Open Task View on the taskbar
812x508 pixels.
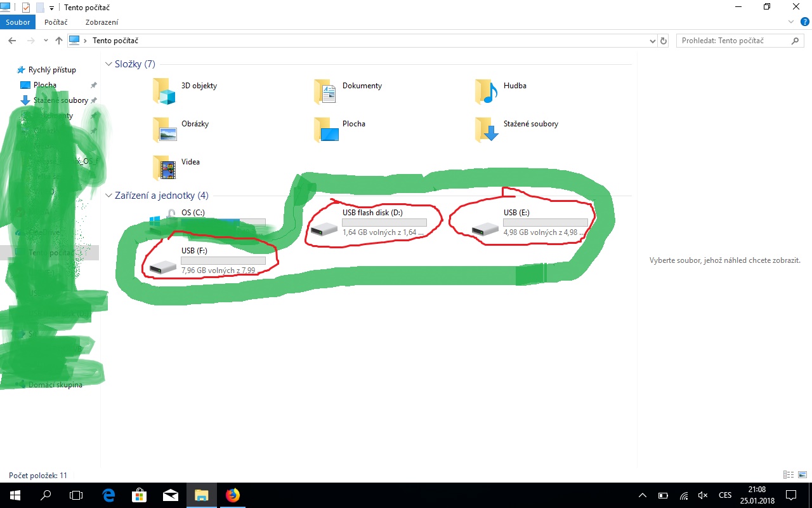(76, 495)
